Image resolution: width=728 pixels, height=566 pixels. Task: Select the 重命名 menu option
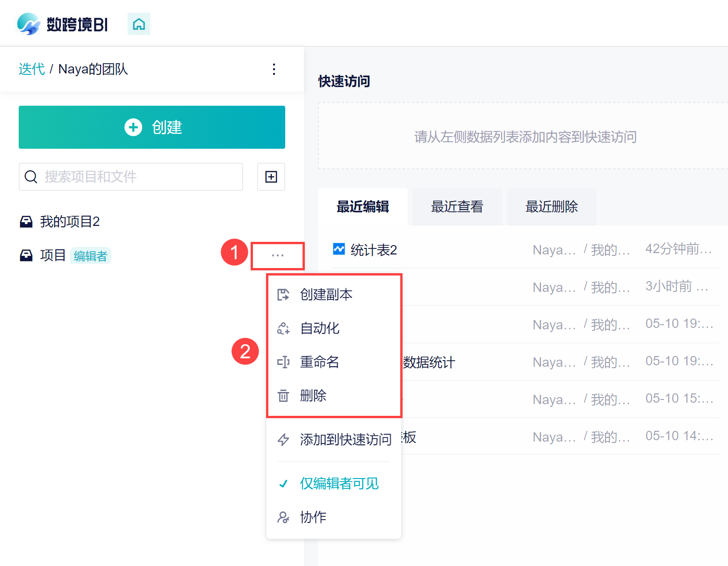pos(319,362)
